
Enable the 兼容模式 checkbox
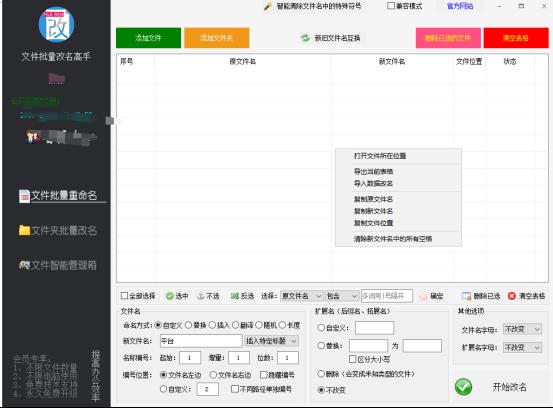[x=391, y=6]
